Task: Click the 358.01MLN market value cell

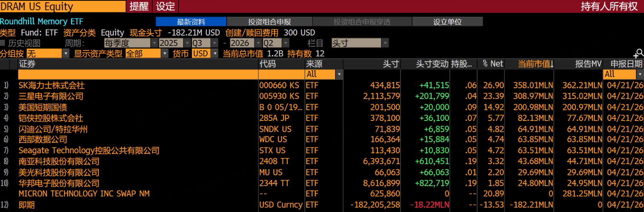Action: click(x=533, y=85)
